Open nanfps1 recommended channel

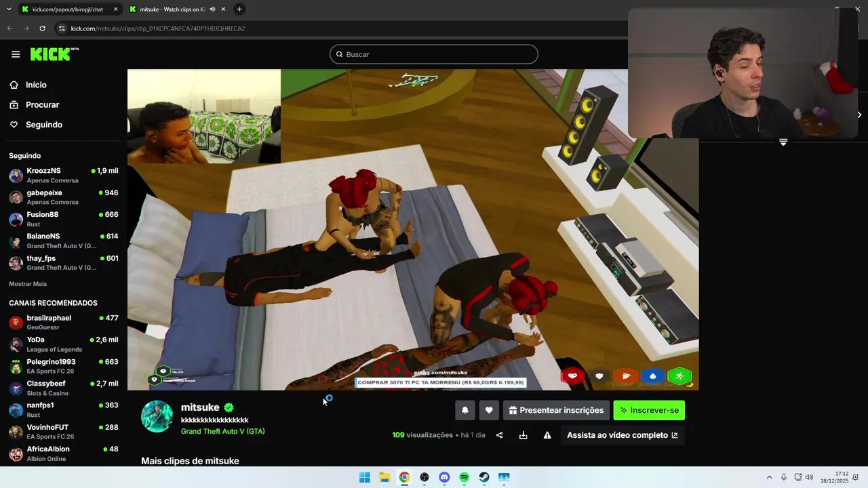pyautogui.click(x=63, y=410)
